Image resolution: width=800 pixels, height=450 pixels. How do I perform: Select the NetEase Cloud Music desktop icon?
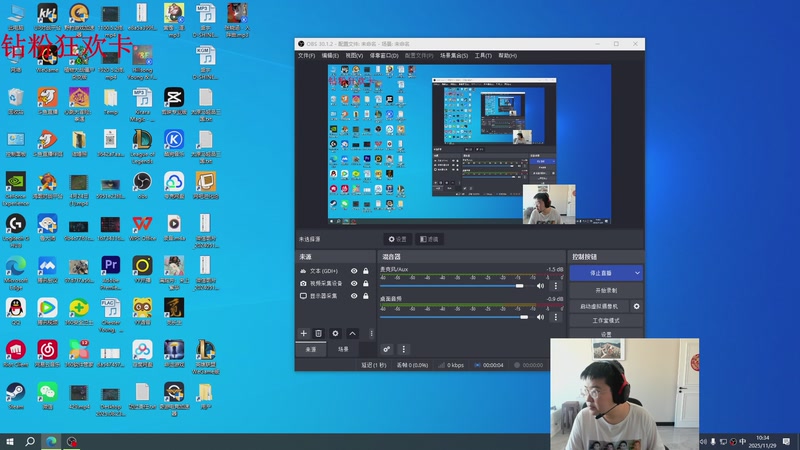coord(47,354)
